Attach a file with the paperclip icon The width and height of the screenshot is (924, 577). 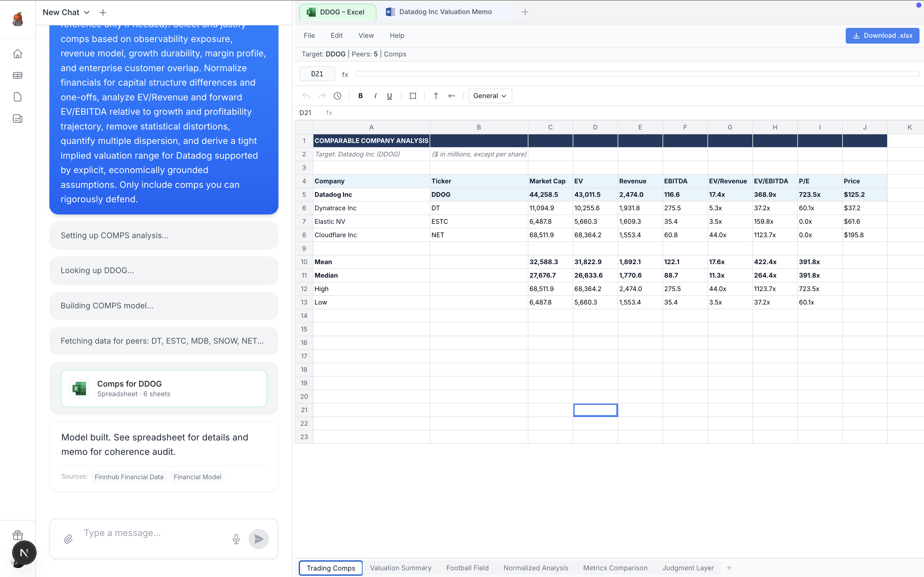click(68, 539)
